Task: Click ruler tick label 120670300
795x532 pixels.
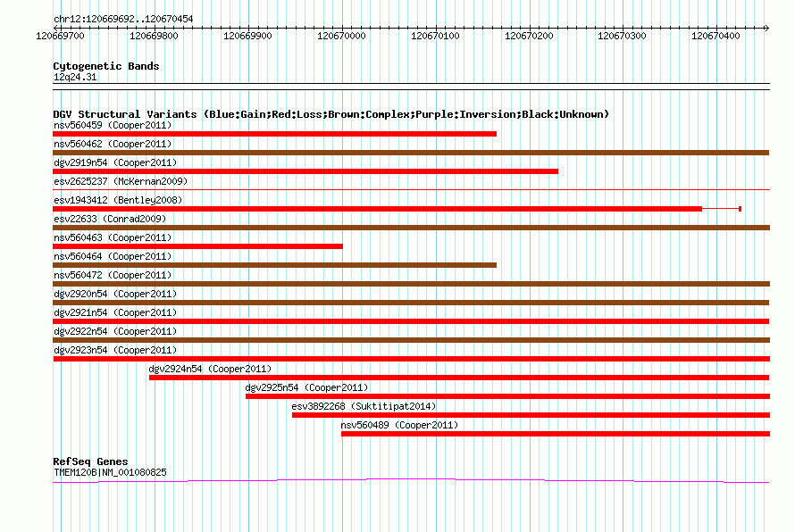Action: pyautogui.click(x=622, y=36)
